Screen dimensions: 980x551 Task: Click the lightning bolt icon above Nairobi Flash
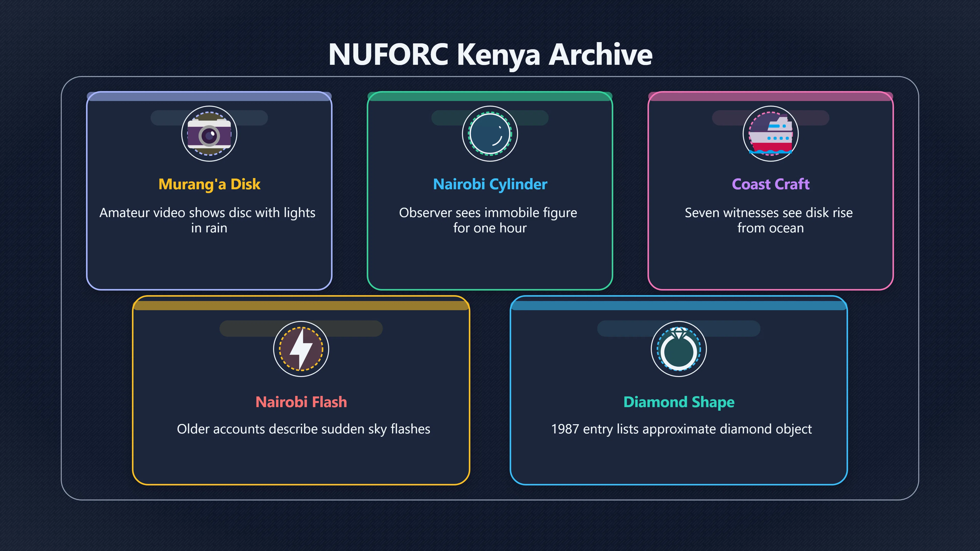point(301,349)
